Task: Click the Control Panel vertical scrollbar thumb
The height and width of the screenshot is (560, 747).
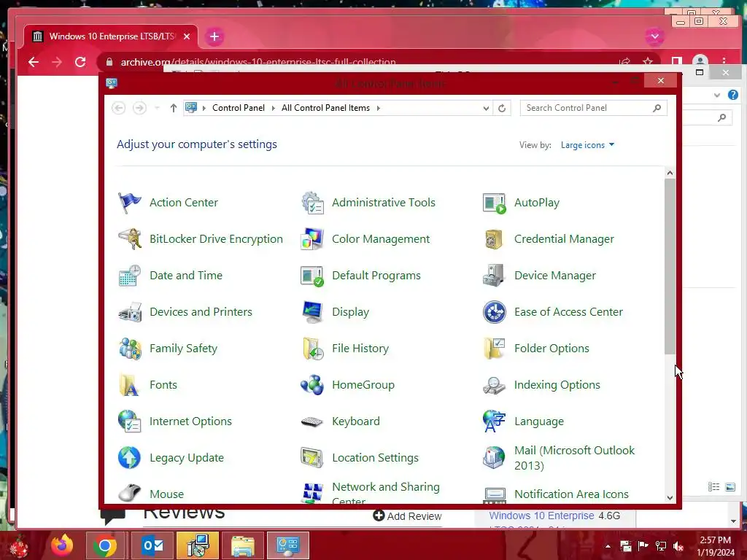Action: tap(670, 267)
